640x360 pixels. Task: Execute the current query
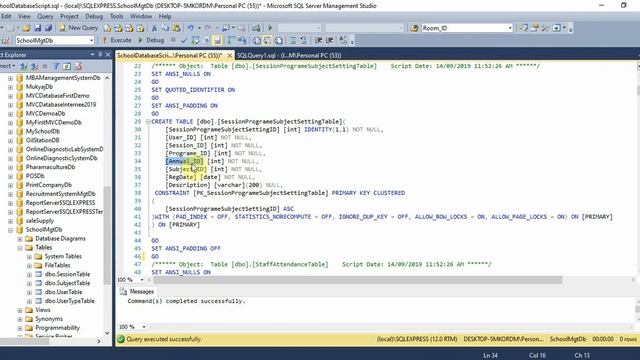(117, 40)
